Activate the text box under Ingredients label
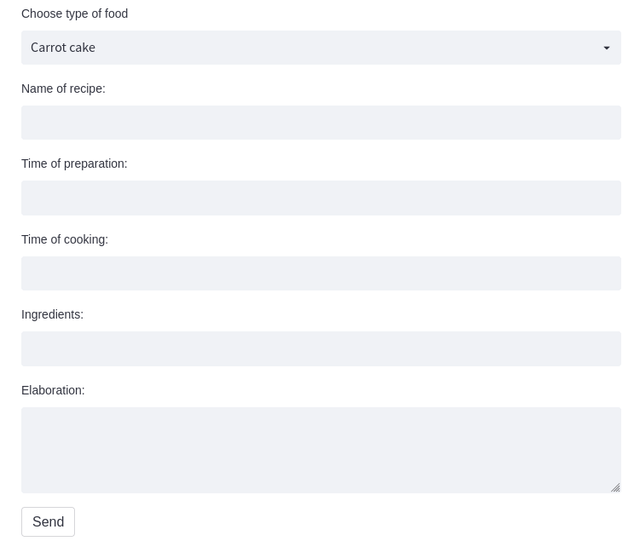Image resolution: width=640 pixels, height=546 pixels. (321, 348)
